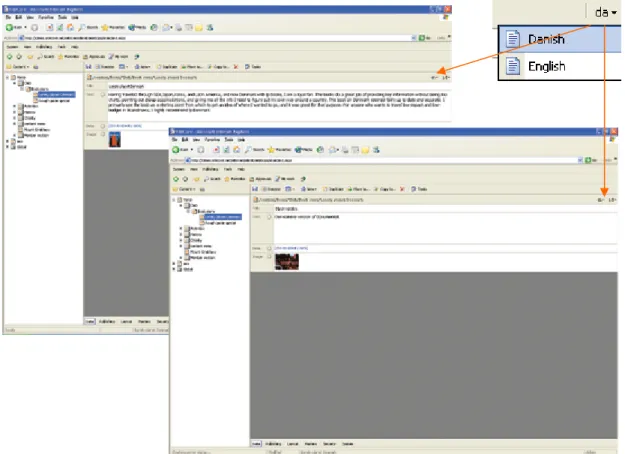Viewport: 625px width, 454px height.
Task: Click the Save disk icon in front window
Action: pyautogui.click(x=255, y=189)
